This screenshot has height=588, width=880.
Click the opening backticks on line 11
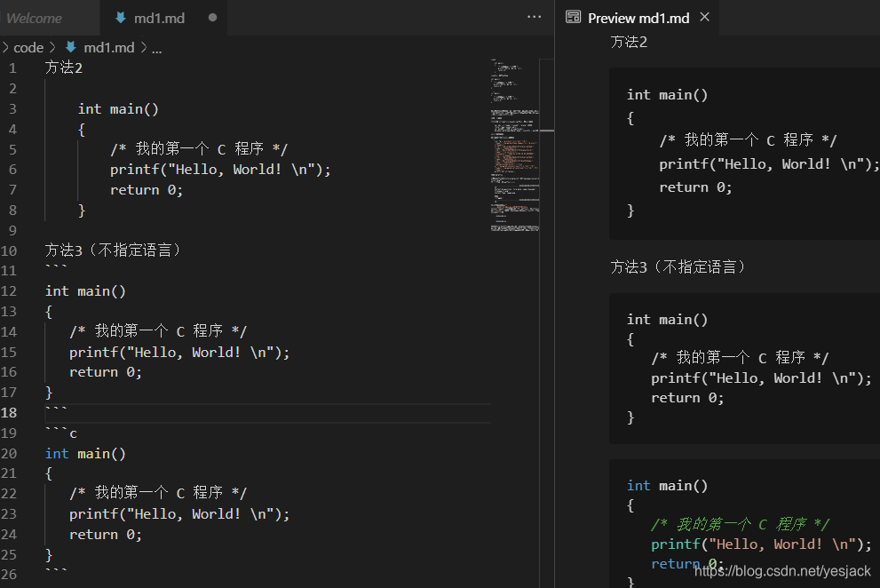56,266
